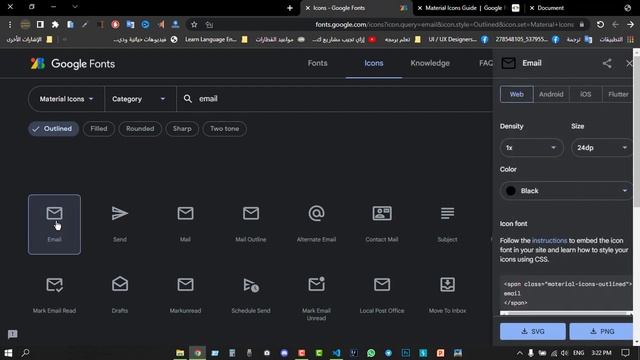Screen dimensions: 640x360
Task: Open the Density 1x dropdown
Action: (531, 148)
